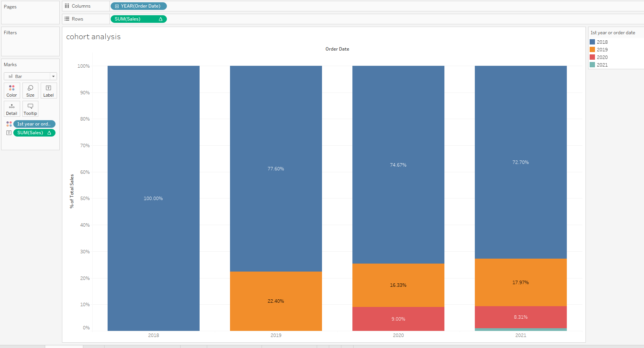The image size is (644, 348).
Task: Open the mark type dropdown showing Bar
Action: pos(53,76)
